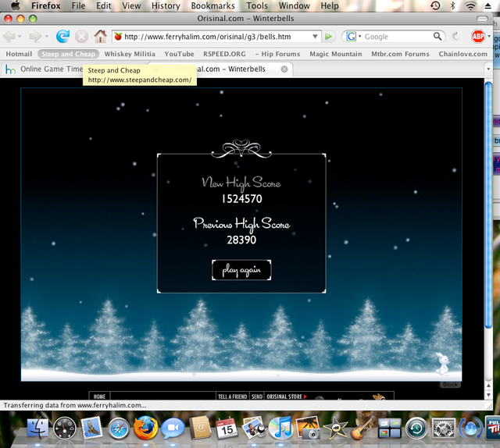The image size is (500, 448).
Task: Open the File menu
Action: (x=78, y=5)
